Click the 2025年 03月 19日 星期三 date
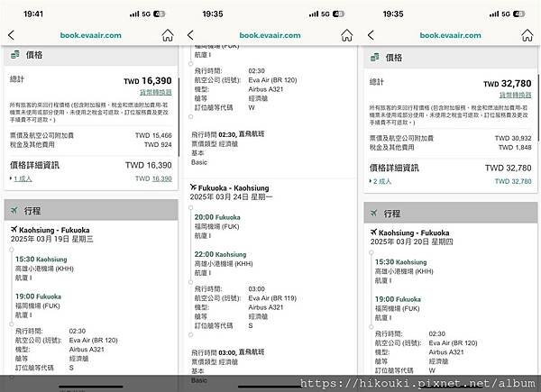The image size is (541, 392). click(x=52, y=239)
